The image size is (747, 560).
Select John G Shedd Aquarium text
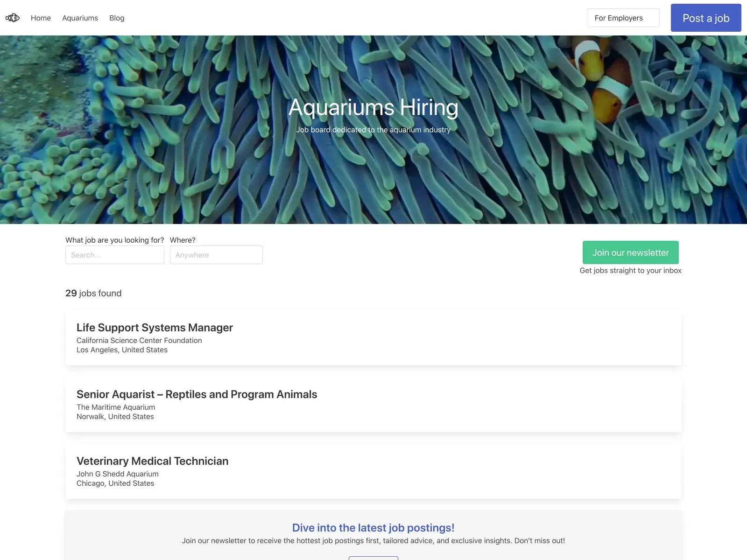click(118, 474)
